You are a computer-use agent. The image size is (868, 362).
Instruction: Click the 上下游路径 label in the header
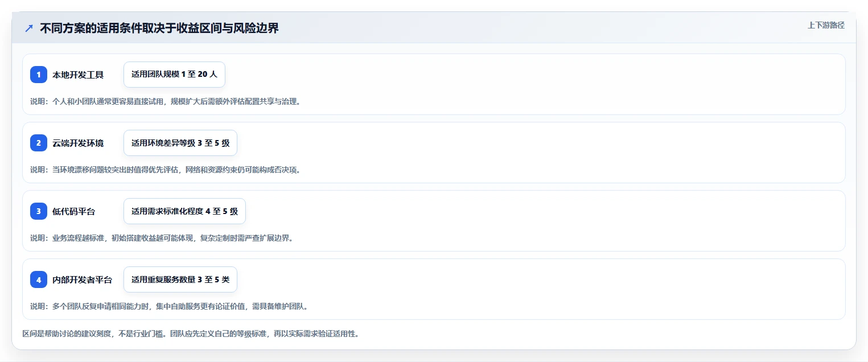point(826,25)
